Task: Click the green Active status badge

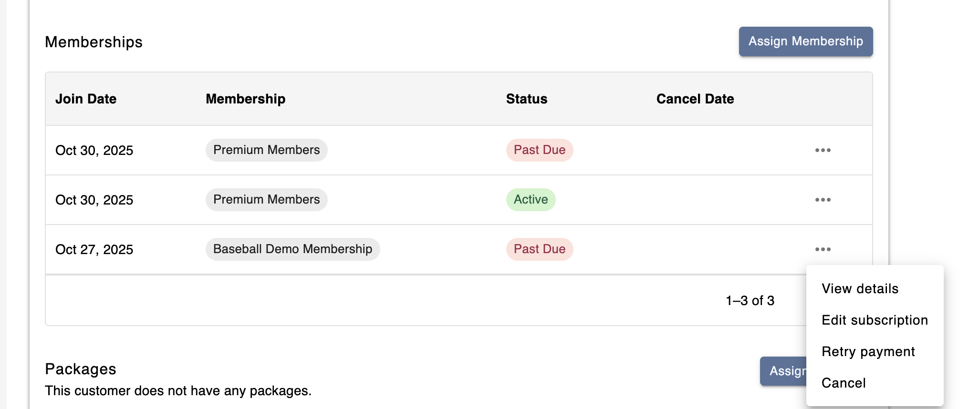Action: tap(531, 200)
